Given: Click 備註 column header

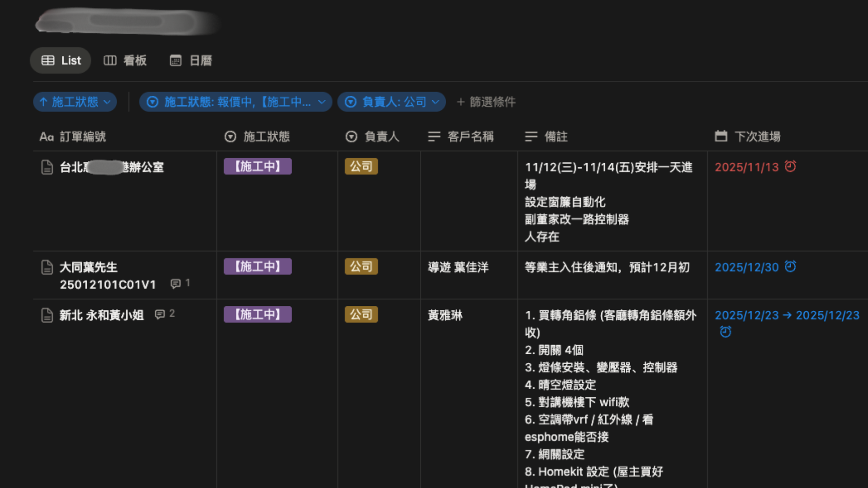Looking at the screenshot, I should pos(556,136).
